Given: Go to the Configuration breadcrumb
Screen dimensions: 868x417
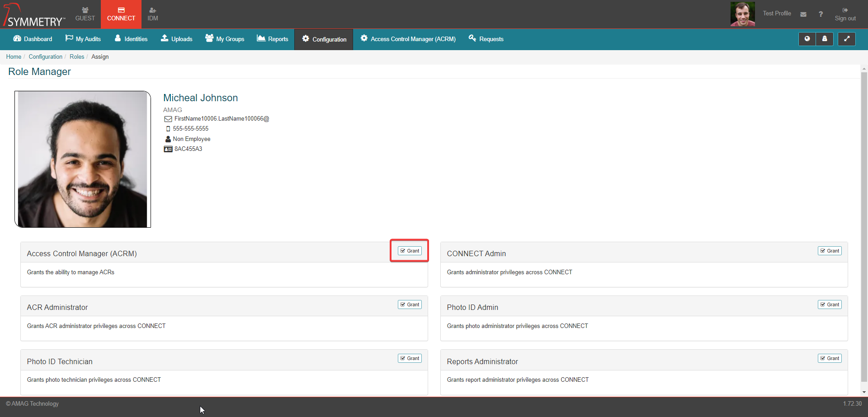Looking at the screenshot, I should [x=46, y=56].
